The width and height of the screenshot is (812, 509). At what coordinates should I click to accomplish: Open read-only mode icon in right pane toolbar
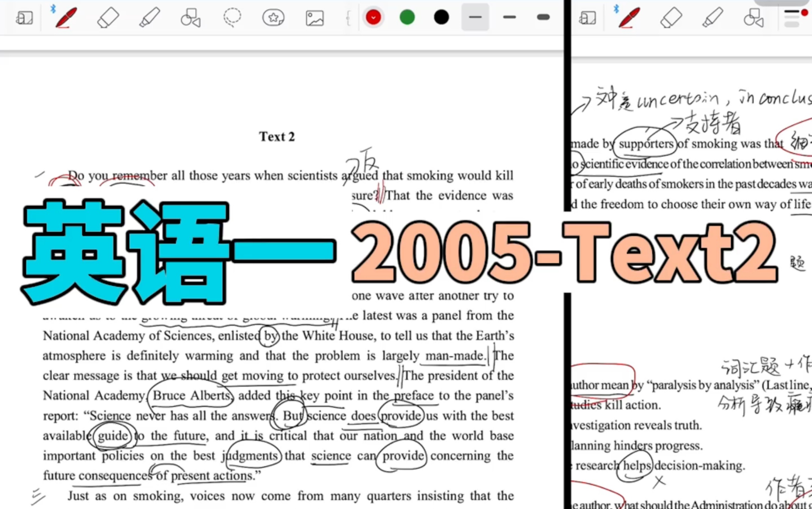(588, 18)
